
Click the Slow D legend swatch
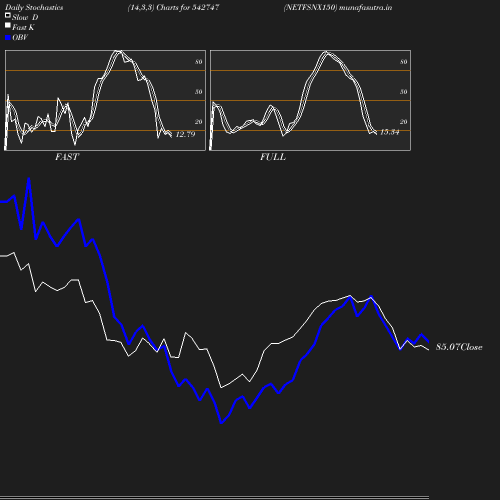[x=8, y=15]
